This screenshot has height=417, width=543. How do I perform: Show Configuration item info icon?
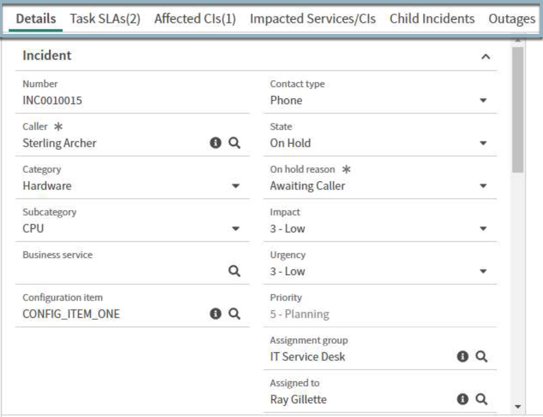215,313
